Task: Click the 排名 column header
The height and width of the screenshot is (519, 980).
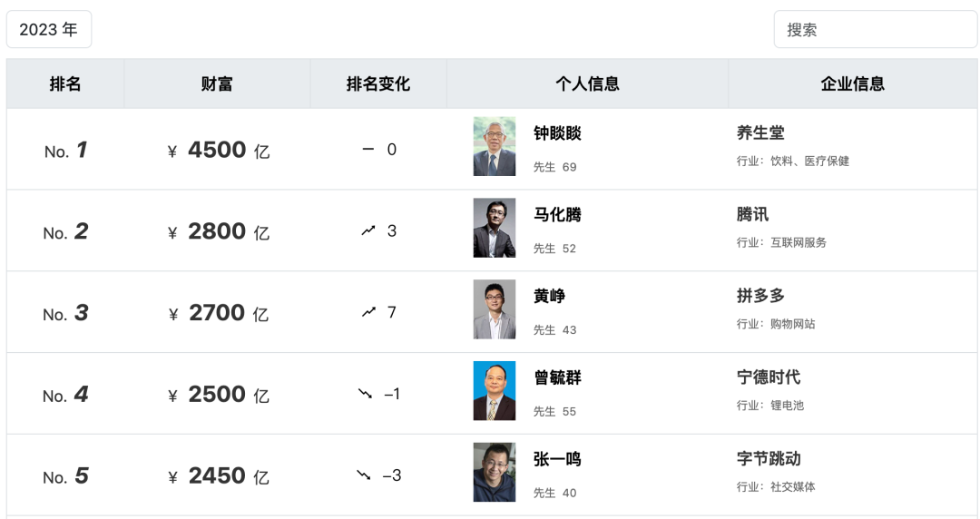Action: click(65, 84)
